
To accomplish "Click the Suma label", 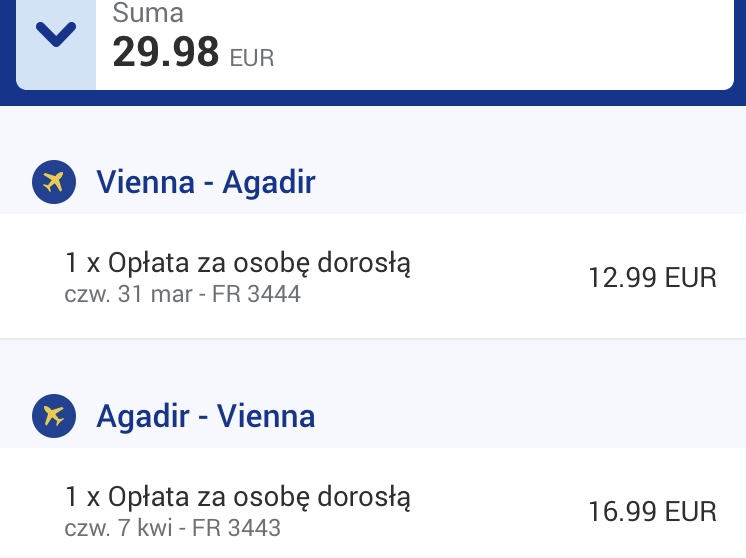I will coord(147,13).
